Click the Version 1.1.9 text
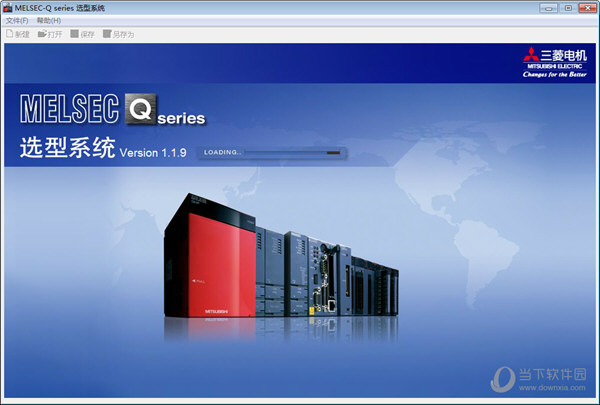This screenshot has width=600, height=405. [153, 153]
